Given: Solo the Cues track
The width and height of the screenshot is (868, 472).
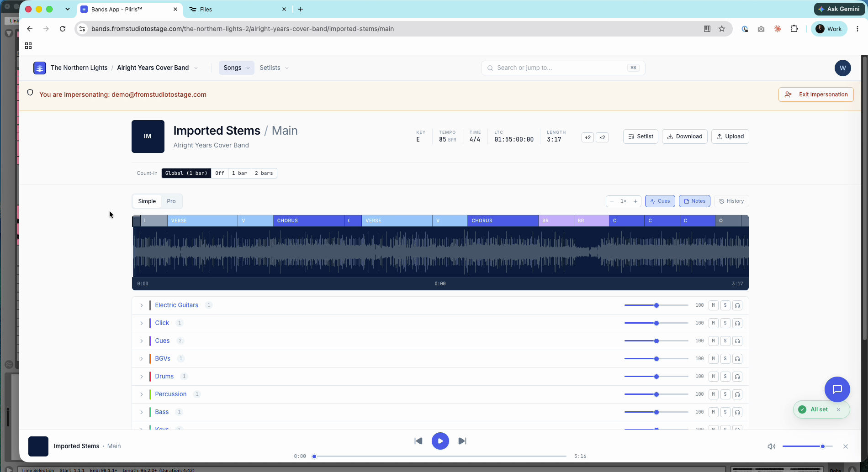Looking at the screenshot, I should [725, 341].
